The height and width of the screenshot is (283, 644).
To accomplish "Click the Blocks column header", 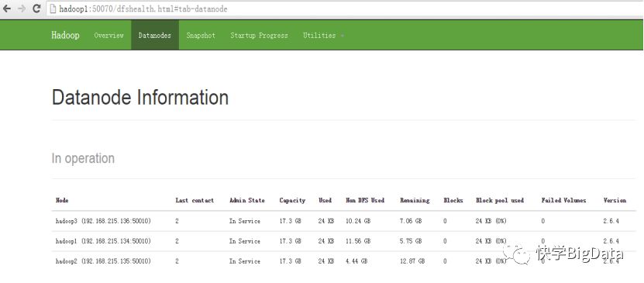I will point(453,201).
